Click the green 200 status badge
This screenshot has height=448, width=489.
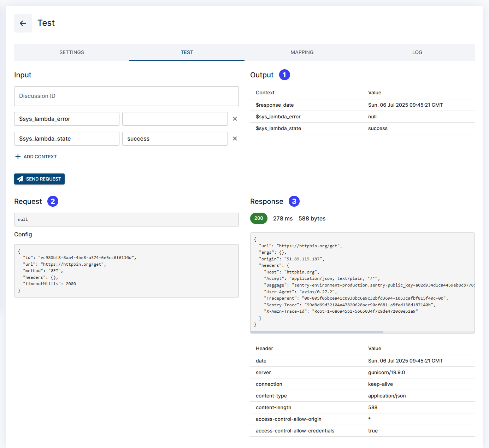(x=259, y=218)
